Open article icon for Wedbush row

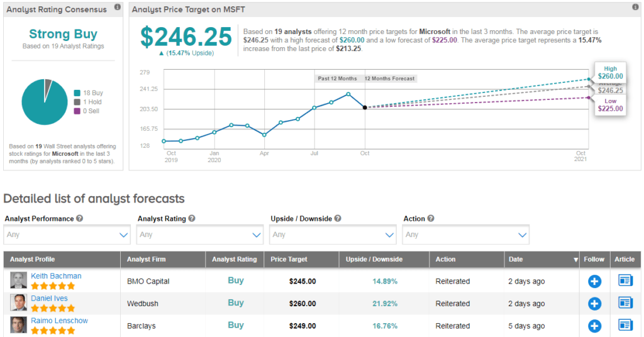[625, 303]
